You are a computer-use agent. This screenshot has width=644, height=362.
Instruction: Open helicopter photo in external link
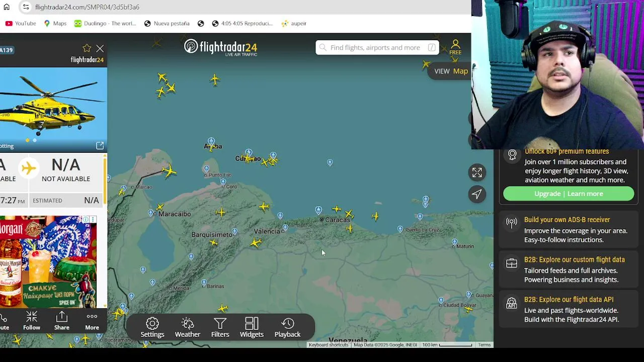click(100, 146)
